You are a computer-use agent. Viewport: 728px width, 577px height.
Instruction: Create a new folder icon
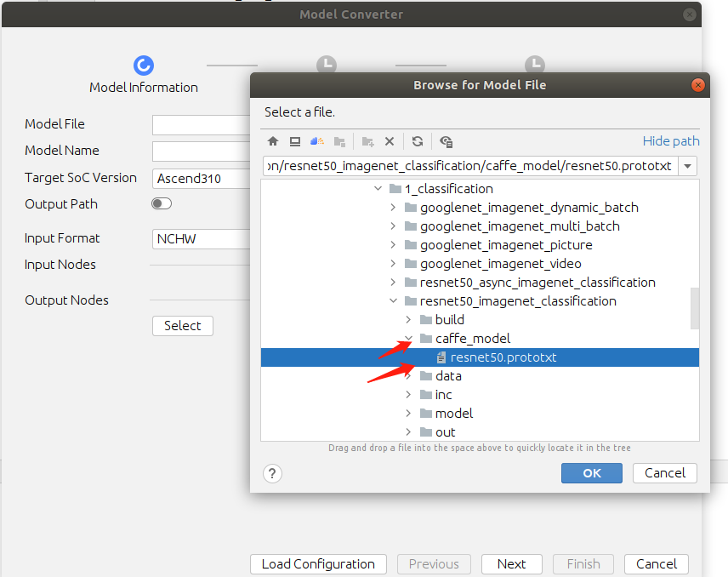pyautogui.click(x=367, y=141)
